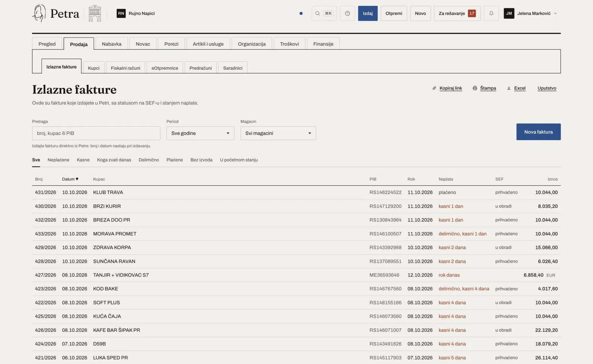Click the Izdaj button in header
The width and height of the screenshot is (593, 364).
pyautogui.click(x=368, y=13)
